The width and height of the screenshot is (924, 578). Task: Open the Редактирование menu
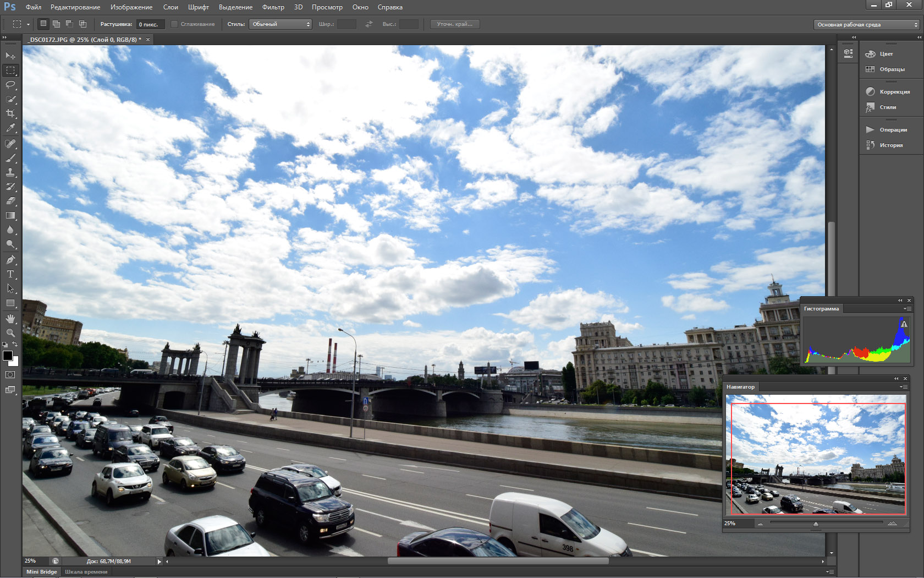(x=75, y=7)
